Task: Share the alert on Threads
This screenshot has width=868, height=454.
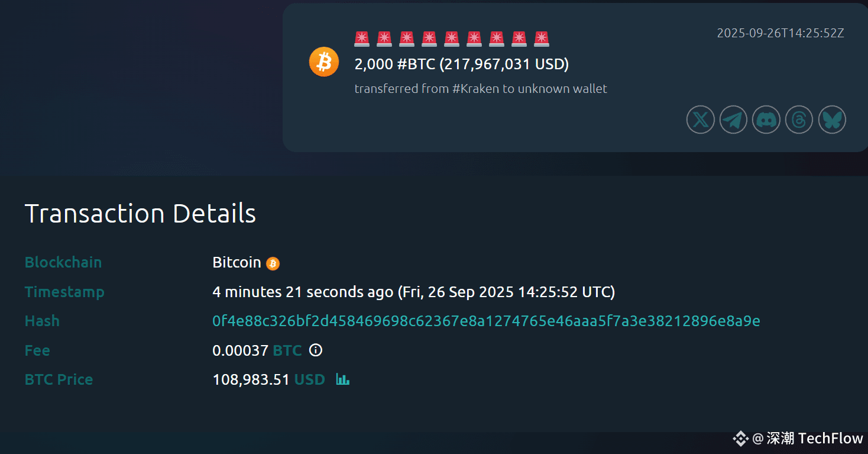Action: 799,120
